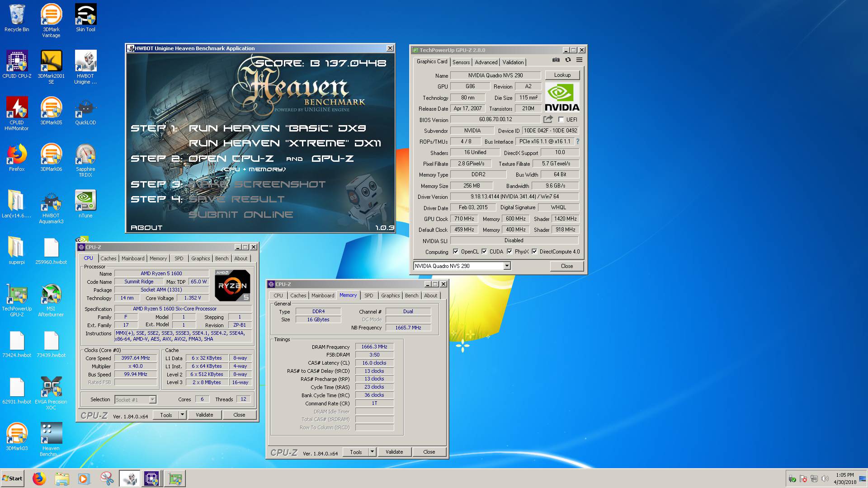868x488 pixels.
Task: Toggle the CUDA checkbox
Action: pos(484,252)
